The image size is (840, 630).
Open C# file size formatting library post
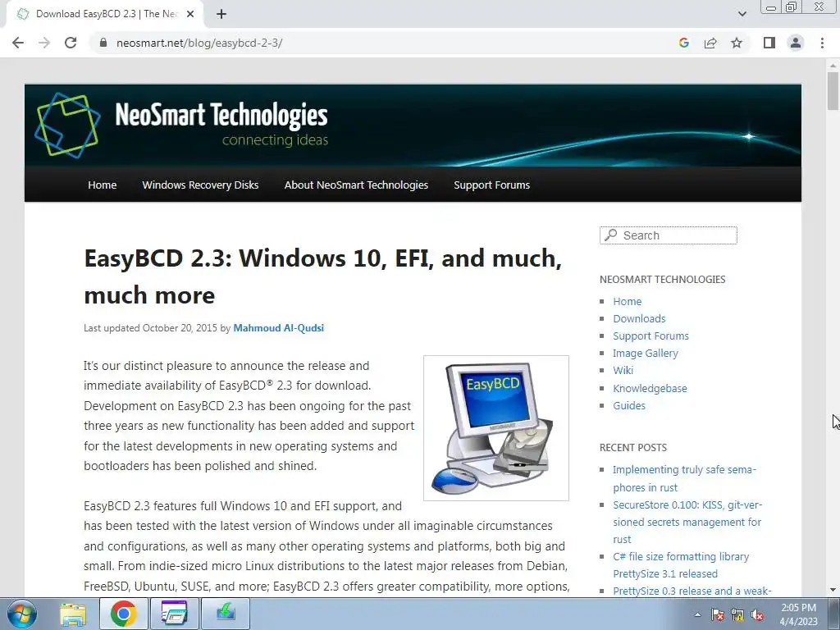coord(681,565)
